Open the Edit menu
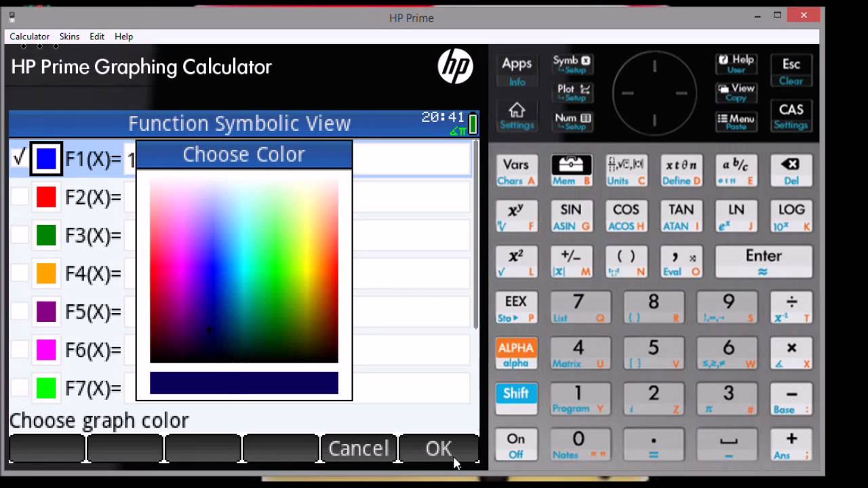The height and width of the screenshot is (488, 868). 97,37
